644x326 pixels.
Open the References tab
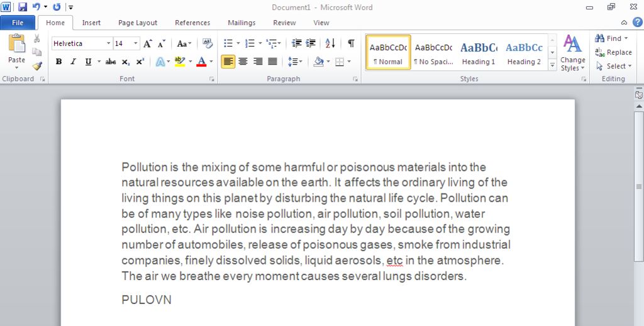192,23
